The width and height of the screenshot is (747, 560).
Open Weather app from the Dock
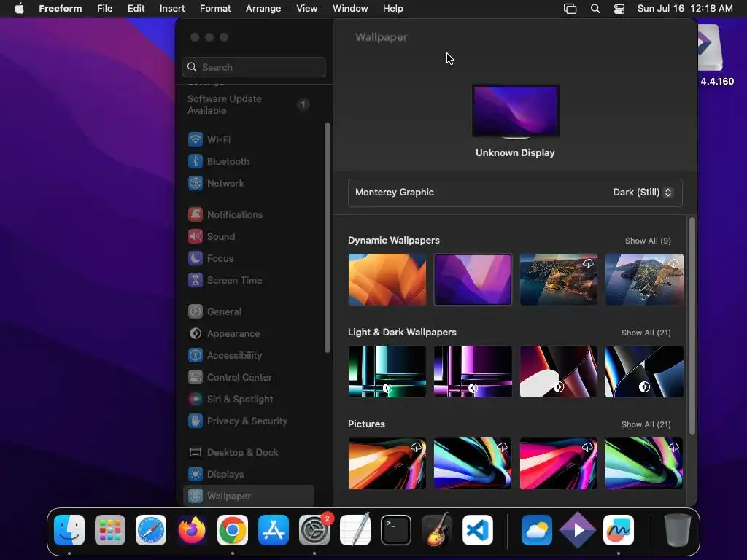537,530
